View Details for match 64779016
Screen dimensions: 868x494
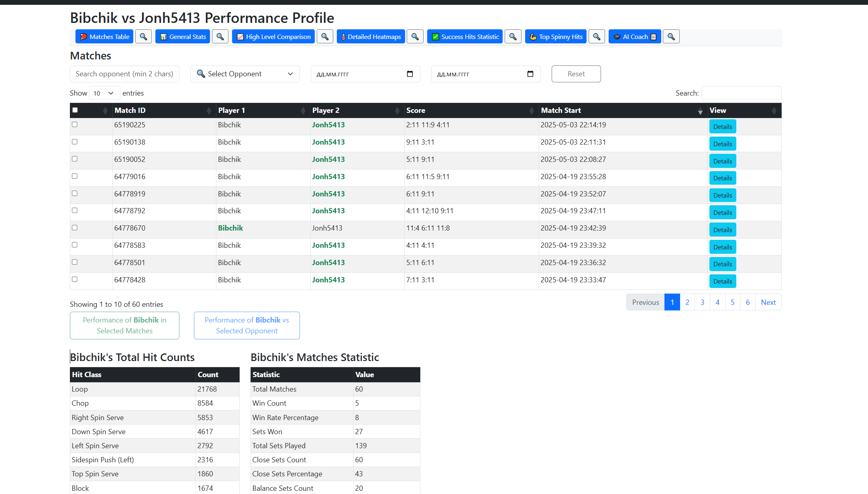(x=722, y=178)
